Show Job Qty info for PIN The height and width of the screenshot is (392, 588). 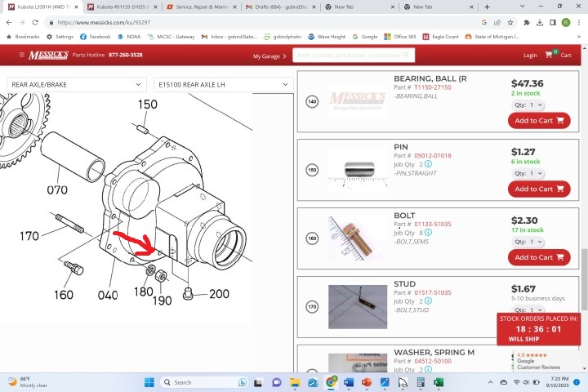[x=428, y=164]
